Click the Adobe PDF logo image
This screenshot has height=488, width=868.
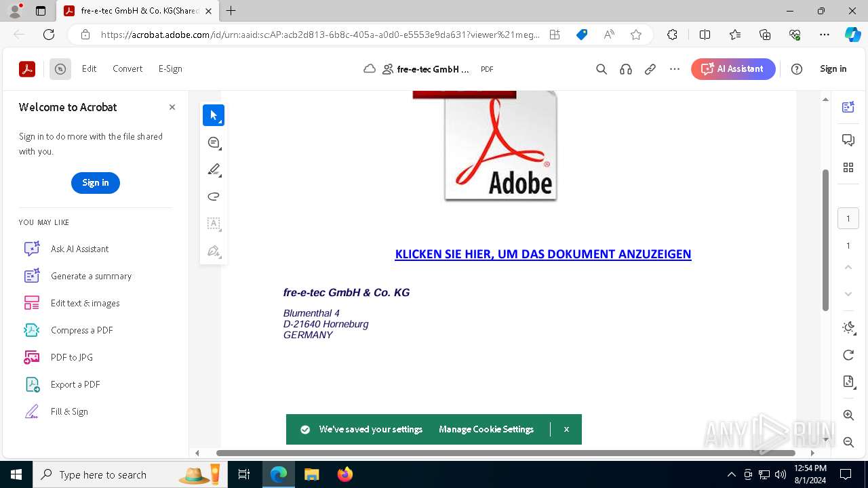[501, 146]
